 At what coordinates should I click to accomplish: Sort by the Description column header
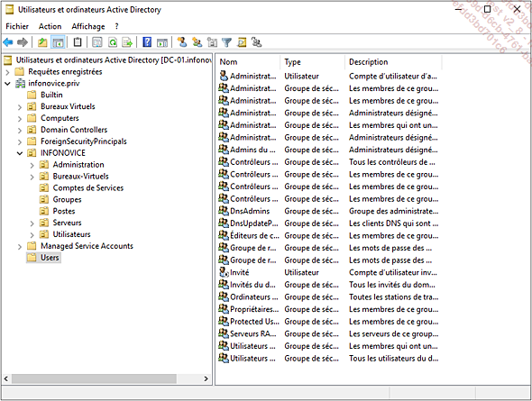pos(393,62)
